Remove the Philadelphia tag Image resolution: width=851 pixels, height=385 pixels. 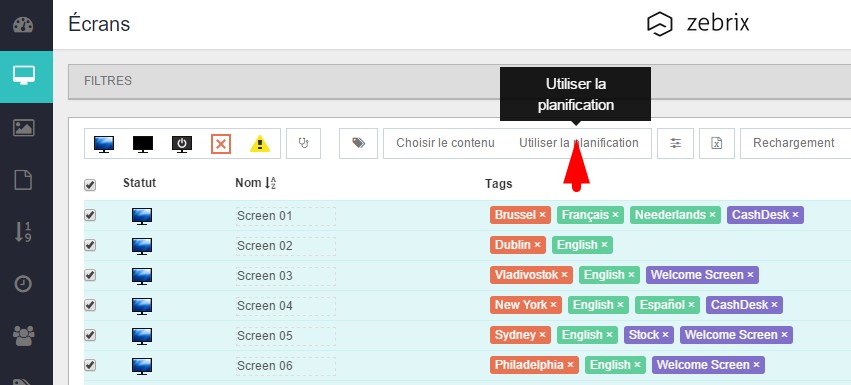tap(570, 365)
